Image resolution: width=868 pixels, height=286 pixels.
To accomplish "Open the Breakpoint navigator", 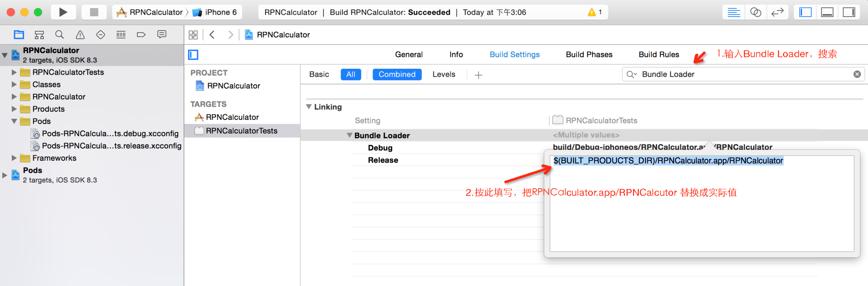I will [x=141, y=34].
